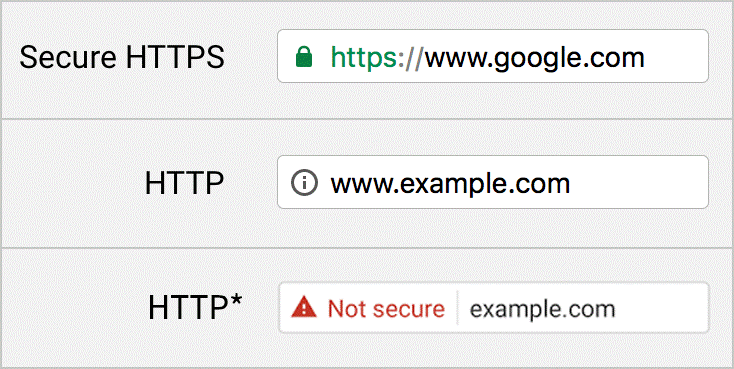Click empty space in Not secure address bar
734x369 pixels.
[661, 308]
